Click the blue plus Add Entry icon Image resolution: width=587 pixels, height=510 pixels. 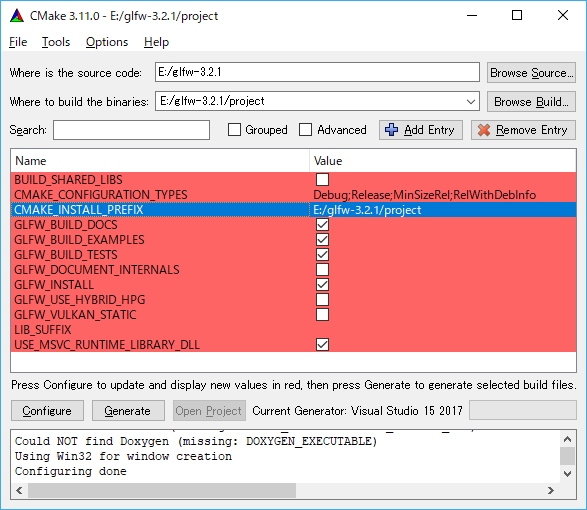point(392,130)
